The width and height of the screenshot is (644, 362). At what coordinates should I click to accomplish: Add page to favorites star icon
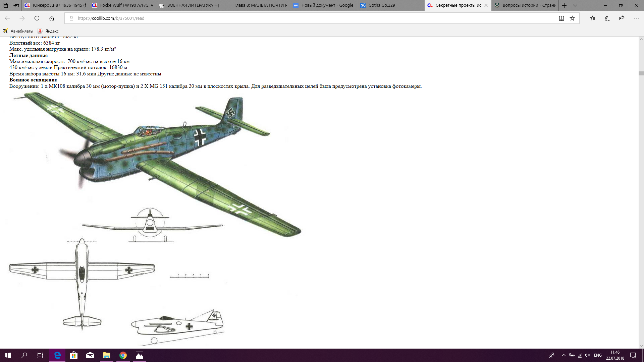click(572, 18)
